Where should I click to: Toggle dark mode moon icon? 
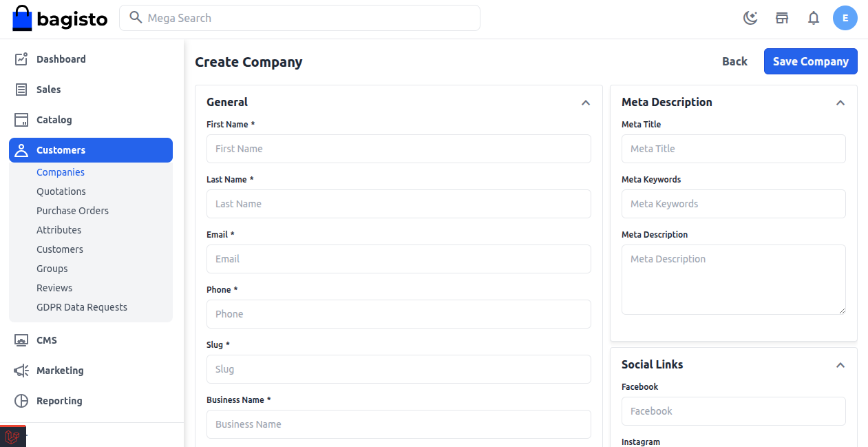(750, 19)
